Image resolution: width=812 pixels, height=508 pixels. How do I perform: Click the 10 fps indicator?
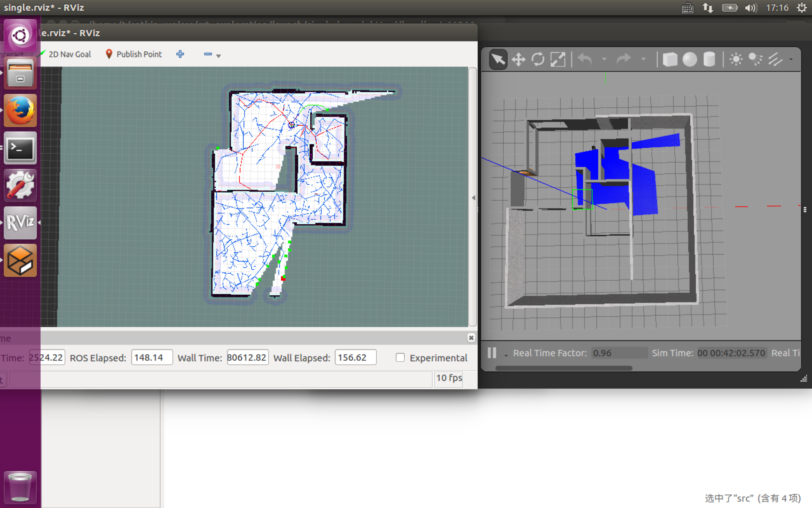click(449, 378)
